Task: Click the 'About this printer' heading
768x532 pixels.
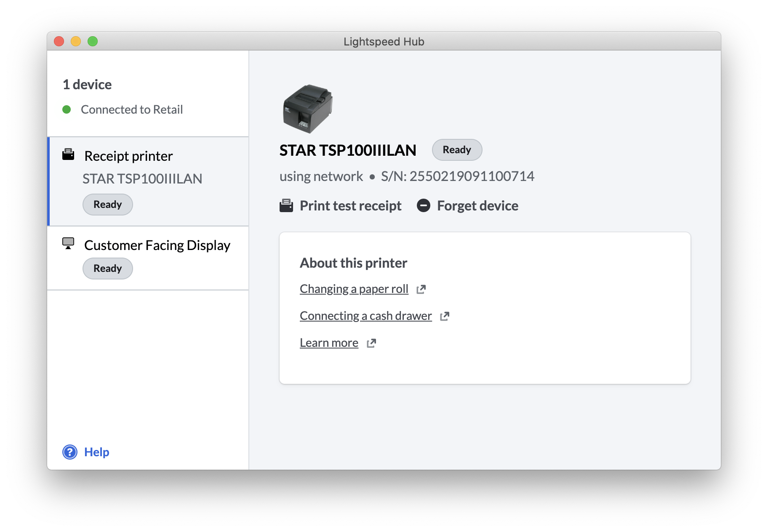Action: coord(353,263)
